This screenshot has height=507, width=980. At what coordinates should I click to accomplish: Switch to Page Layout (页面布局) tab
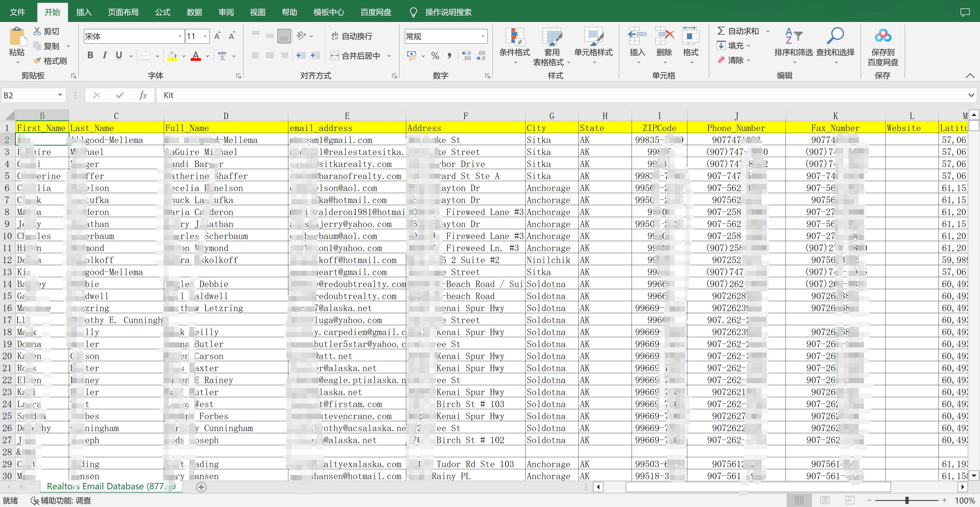tap(123, 12)
